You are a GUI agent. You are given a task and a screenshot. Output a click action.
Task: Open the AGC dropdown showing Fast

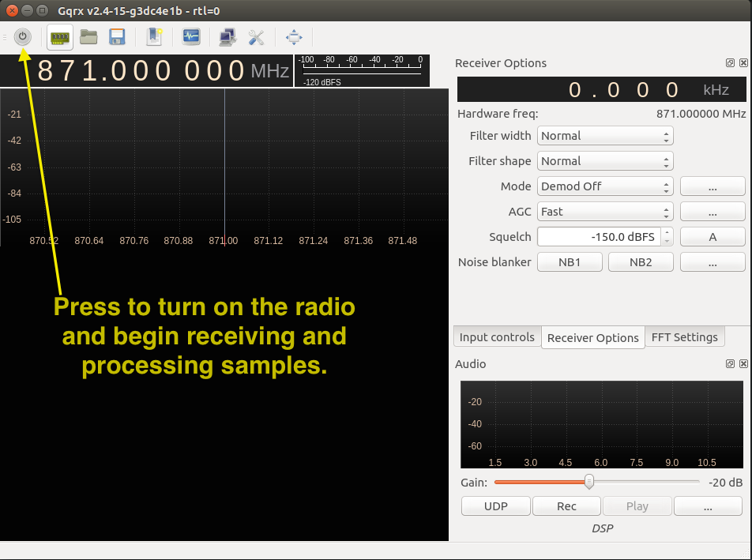(x=605, y=212)
